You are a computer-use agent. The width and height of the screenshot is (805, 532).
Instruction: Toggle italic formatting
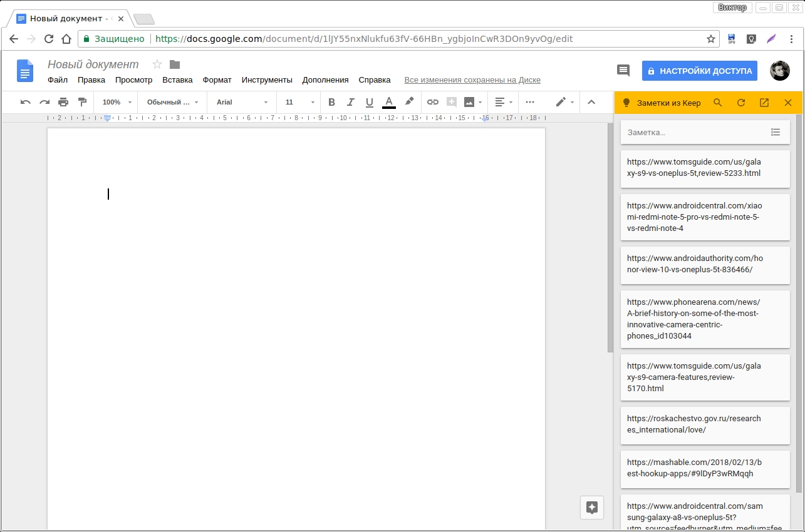point(351,102)
